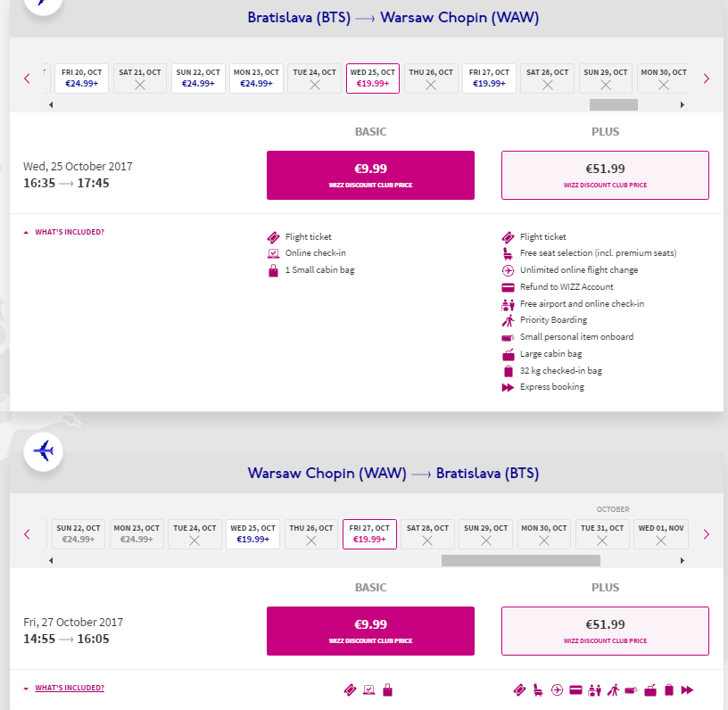Screen dimensions: 728x710
Task: Show earlier outbound dates with pink left chevron
Action: [x=27, y=78]
